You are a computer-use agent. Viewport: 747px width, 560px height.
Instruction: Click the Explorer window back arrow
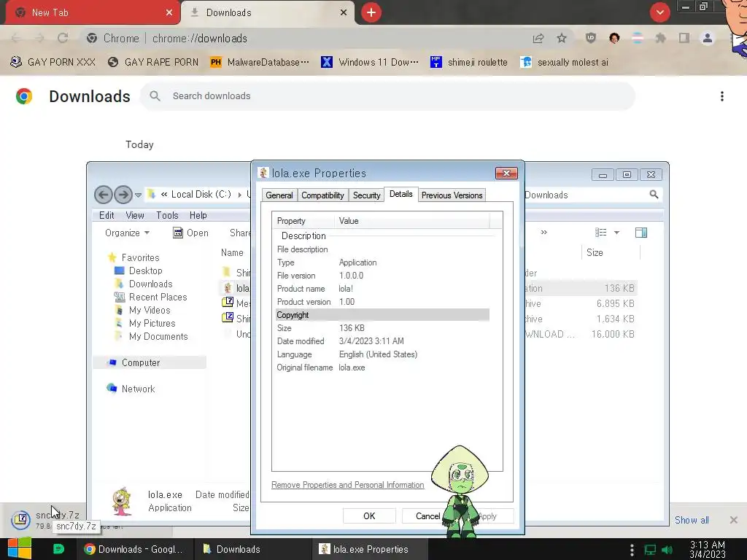point(104,194)
